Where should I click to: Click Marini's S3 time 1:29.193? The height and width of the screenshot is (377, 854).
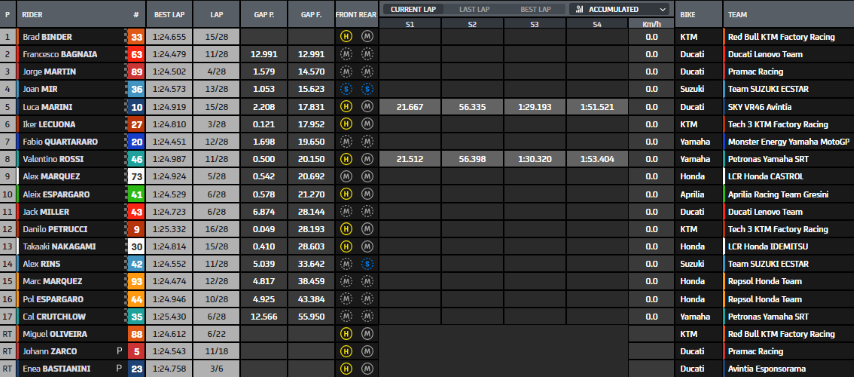coord(535,107)
